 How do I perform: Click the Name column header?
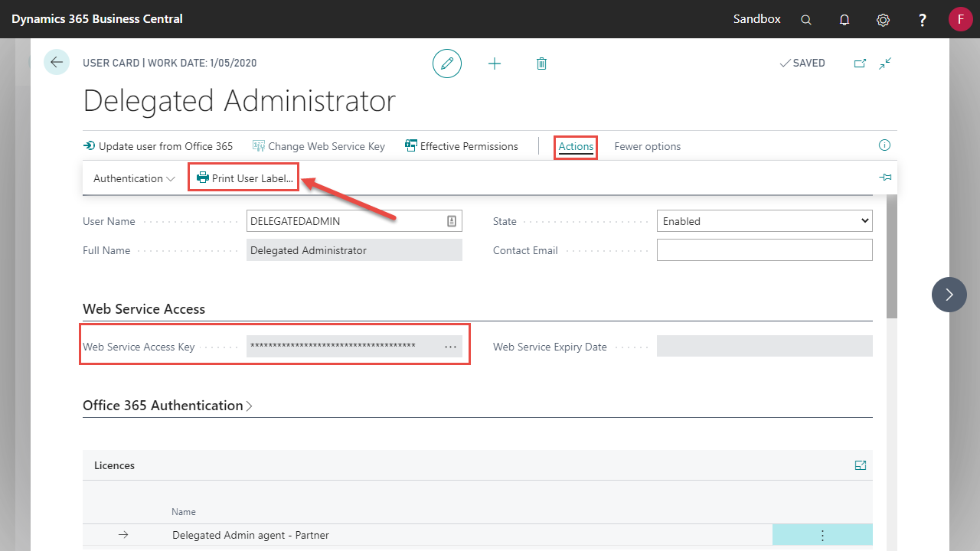coord(184,512)
